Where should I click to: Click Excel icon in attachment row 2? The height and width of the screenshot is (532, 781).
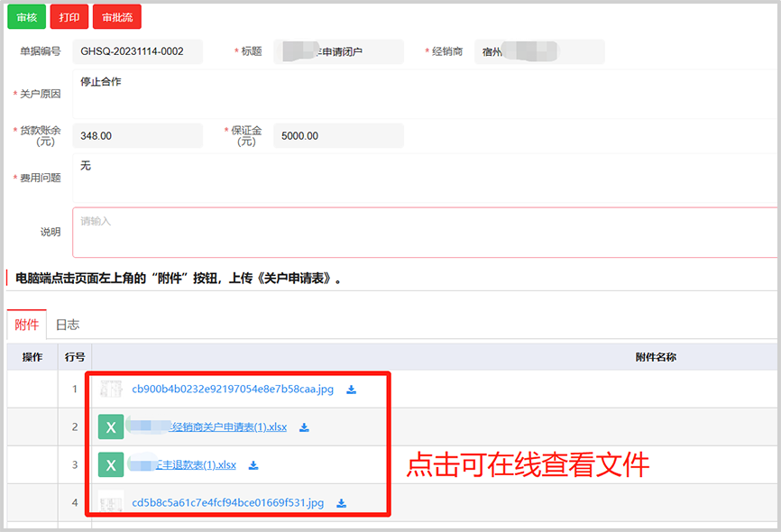pyautogui.click(x=110, y=427)
